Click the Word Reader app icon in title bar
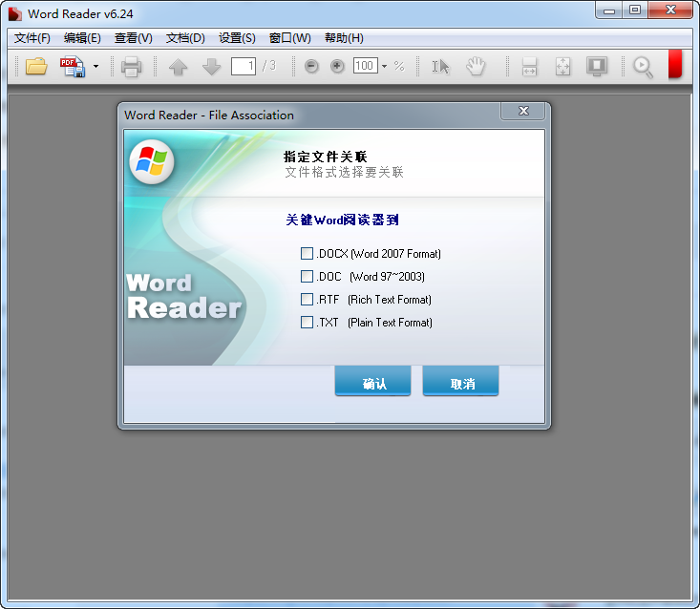700x609 pixels. (14, 13)
